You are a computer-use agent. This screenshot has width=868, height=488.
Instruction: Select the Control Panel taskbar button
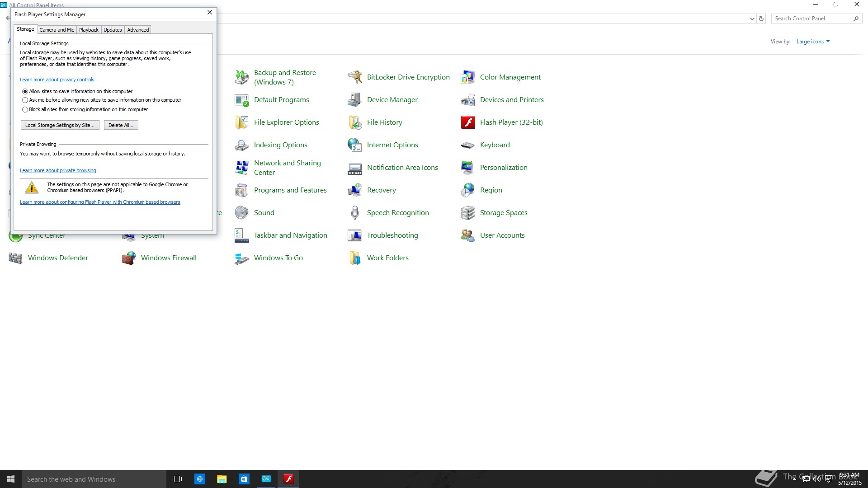pyautogui.click(x=266, y=479)
